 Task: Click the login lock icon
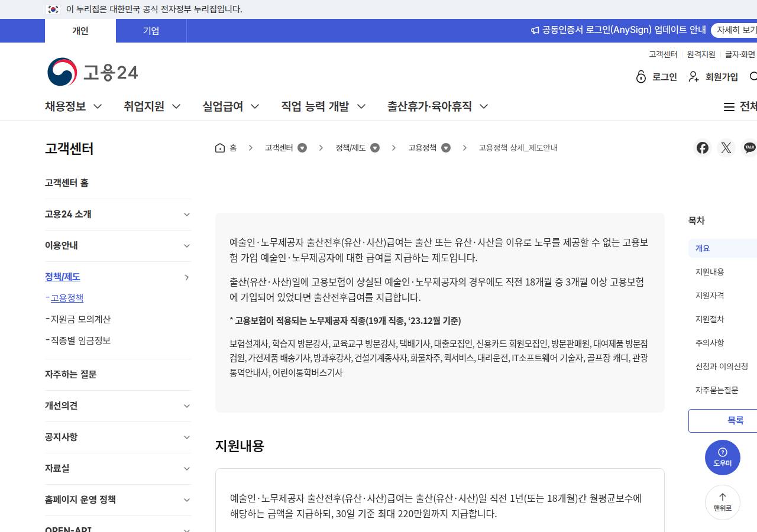click(641, 77)
